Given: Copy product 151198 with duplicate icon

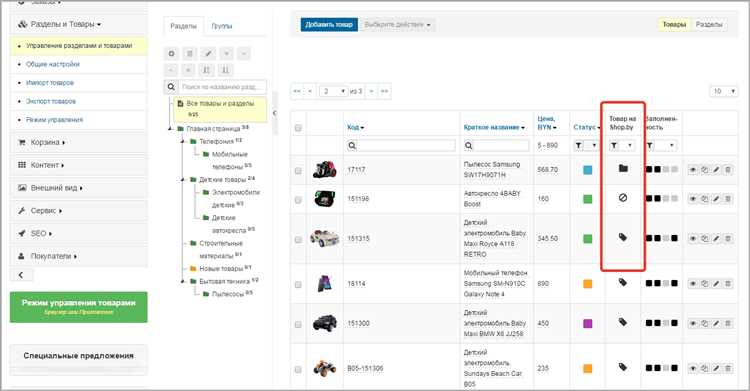Looking at the screenshot, I should click(705, 199).
